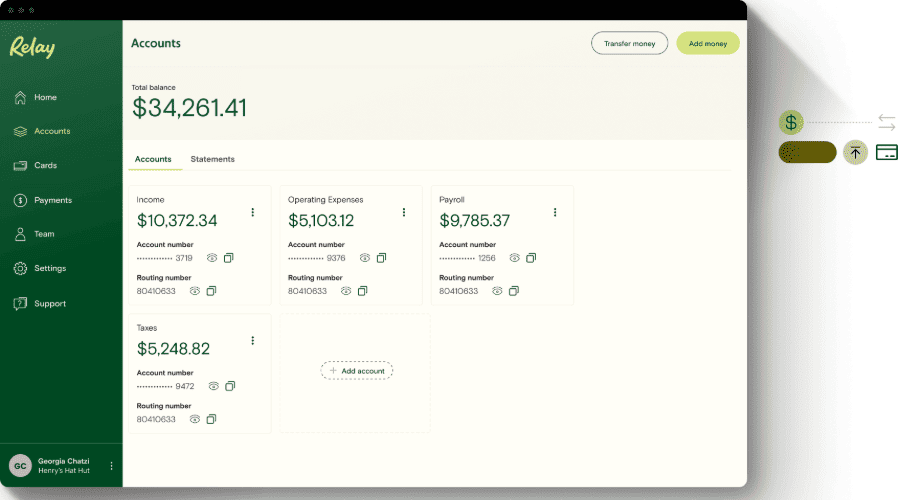The height and width of the screenshot is (500, 900).
Task: Expand the Georgia Chatzi user menu
Action: (x=111, y=465)
